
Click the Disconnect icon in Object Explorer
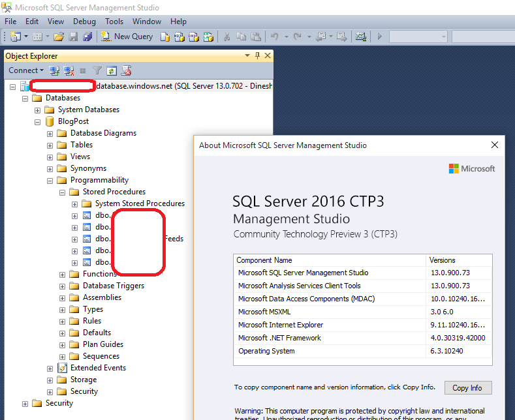[x=69, y=70]
